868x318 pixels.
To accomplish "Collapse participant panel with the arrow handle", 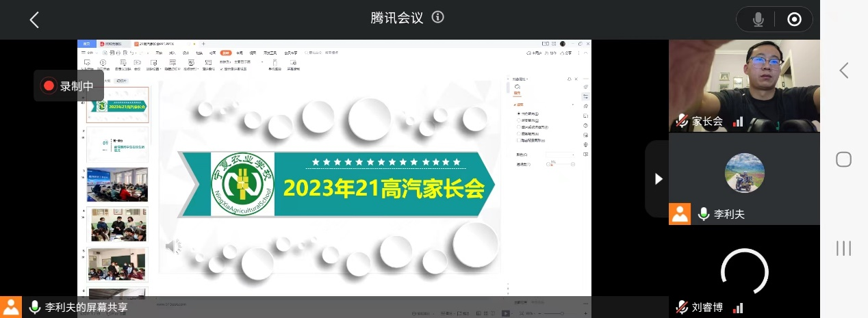I will coord(658,178).
